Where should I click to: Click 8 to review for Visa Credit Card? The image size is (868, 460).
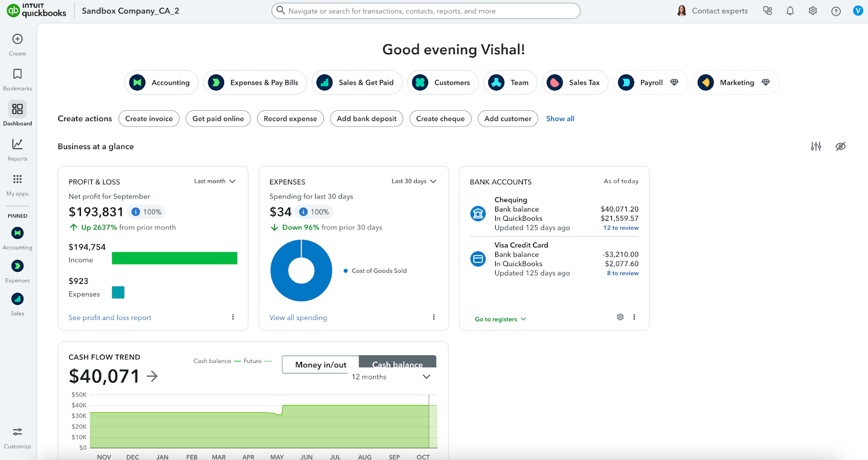tap(623, 273)
